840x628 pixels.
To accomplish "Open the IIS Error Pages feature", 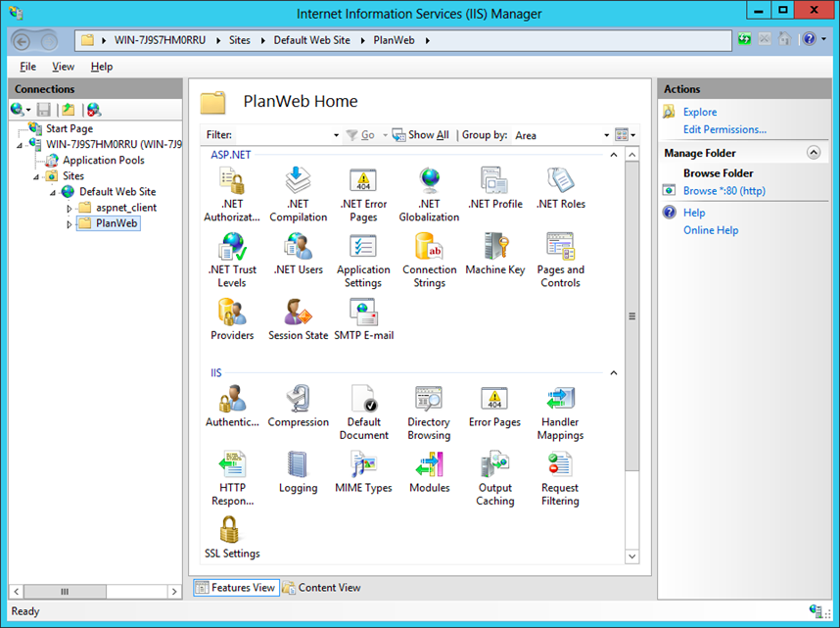I will pos(495,406).
